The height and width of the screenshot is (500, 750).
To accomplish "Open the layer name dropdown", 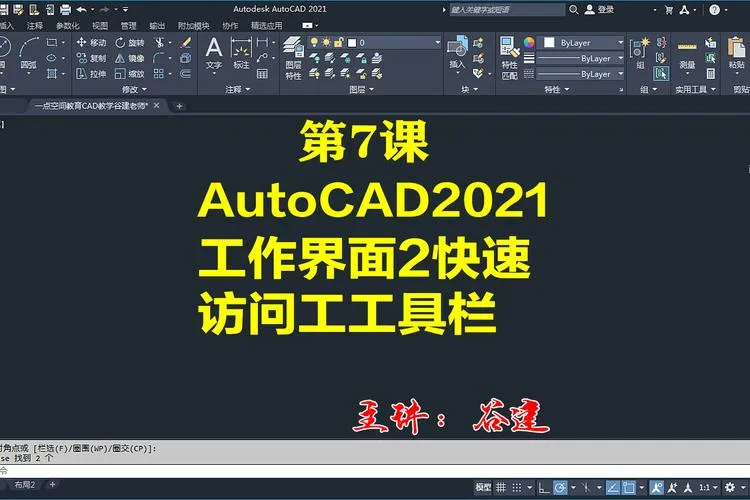I will pyautogui.click(x=437, y=43).
